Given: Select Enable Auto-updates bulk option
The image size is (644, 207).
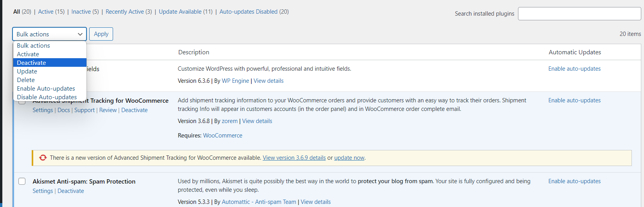Looking at the screenshot, I should point(50,89).
